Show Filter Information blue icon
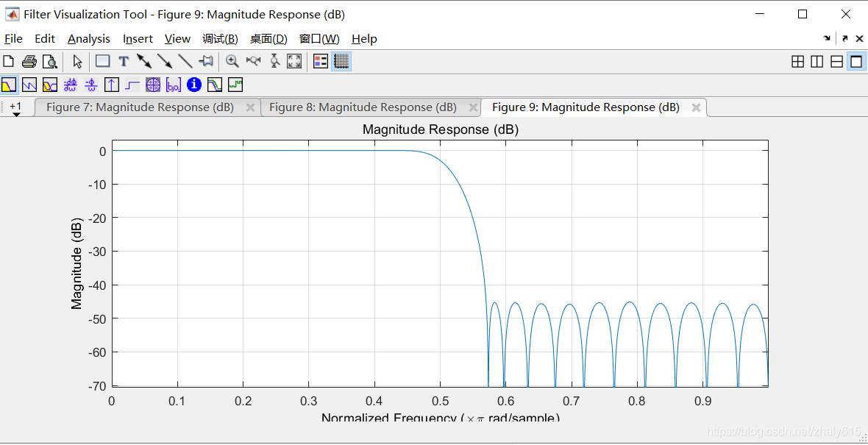This screenshot has height=445, width=868. click(193, 85)
